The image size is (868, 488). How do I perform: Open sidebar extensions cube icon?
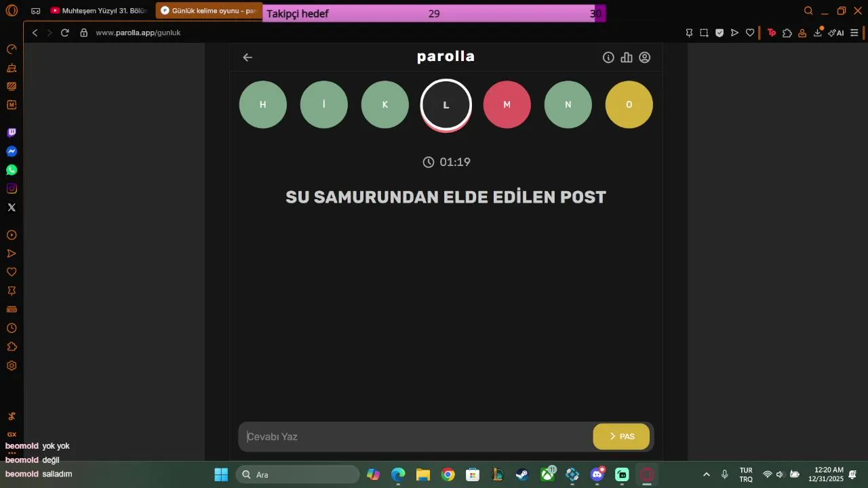12,347
